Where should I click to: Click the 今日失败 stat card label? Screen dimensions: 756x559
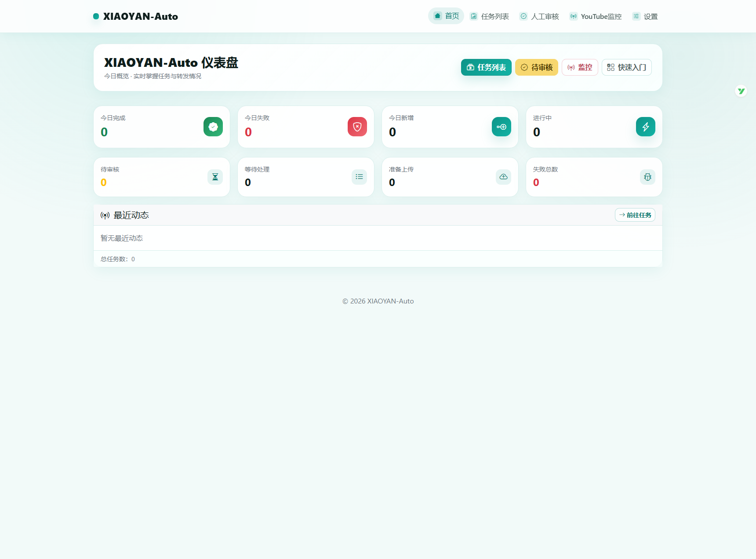(257, 118)
